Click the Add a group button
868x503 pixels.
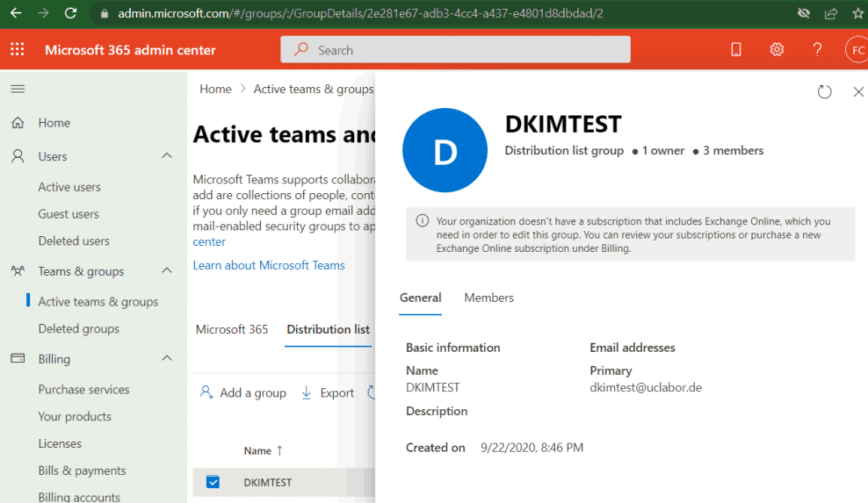click(x=243, y=393)
